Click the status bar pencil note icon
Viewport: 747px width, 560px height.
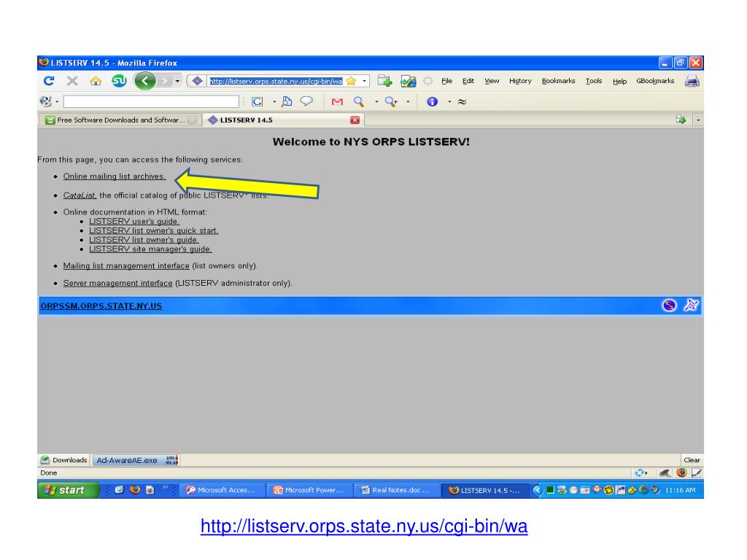(696, 472)
